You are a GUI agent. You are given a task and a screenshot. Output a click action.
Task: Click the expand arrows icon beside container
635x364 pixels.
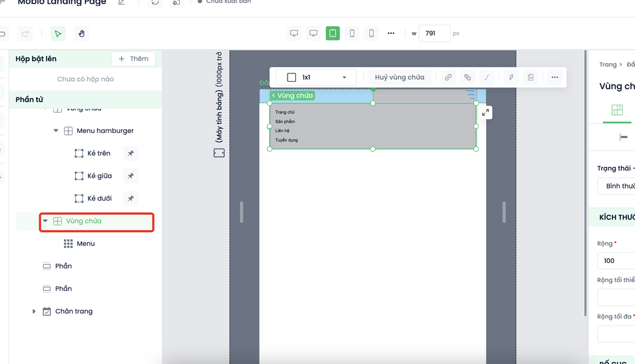pyautogui.click(x=485, y=112)
